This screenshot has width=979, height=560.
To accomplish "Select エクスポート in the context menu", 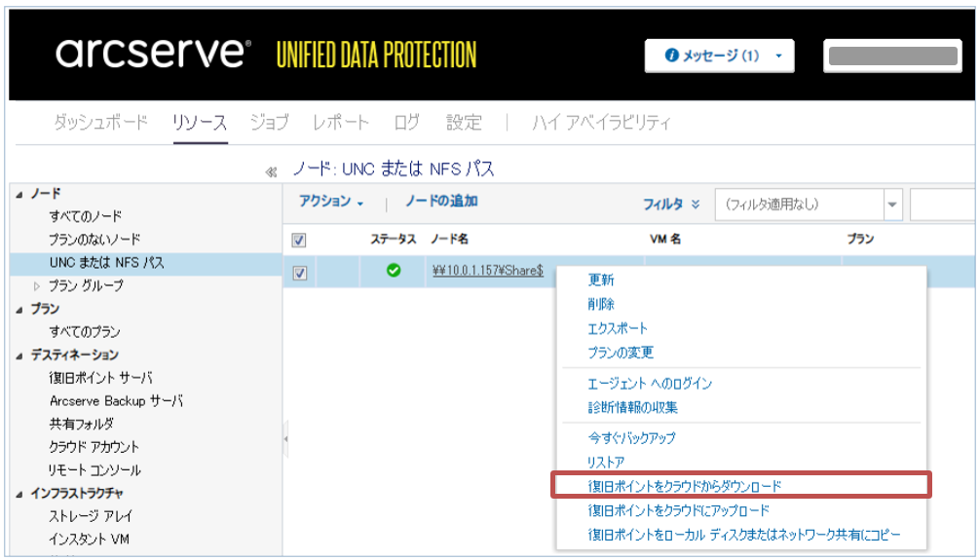I will click(618, 328).
